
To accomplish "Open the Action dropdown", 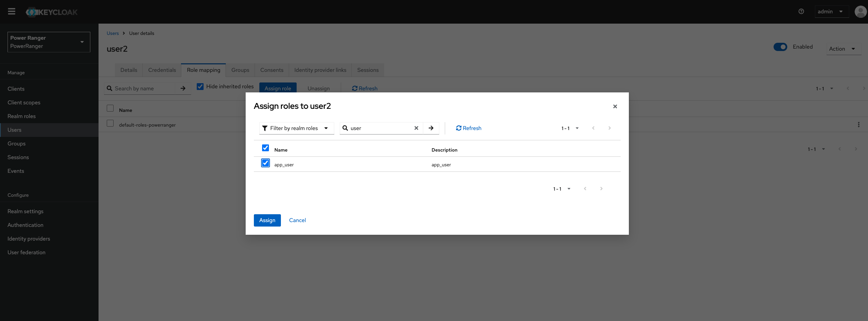I will (844, 49).
